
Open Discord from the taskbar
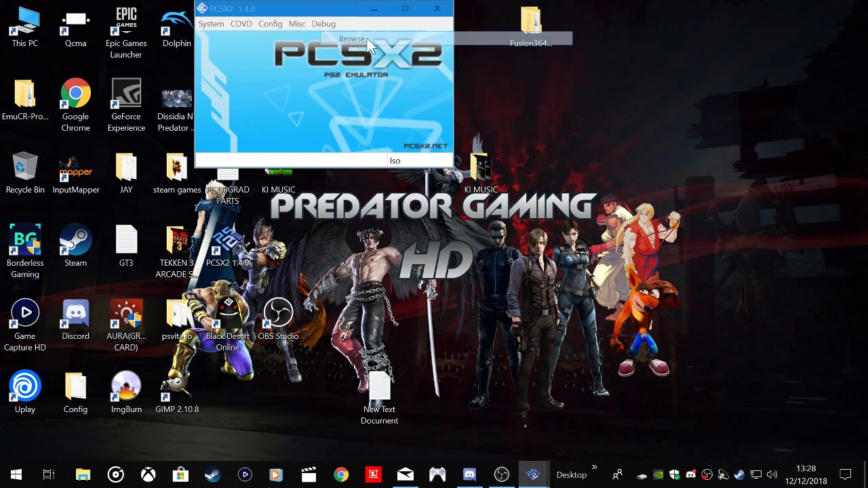tap(469, 474)
